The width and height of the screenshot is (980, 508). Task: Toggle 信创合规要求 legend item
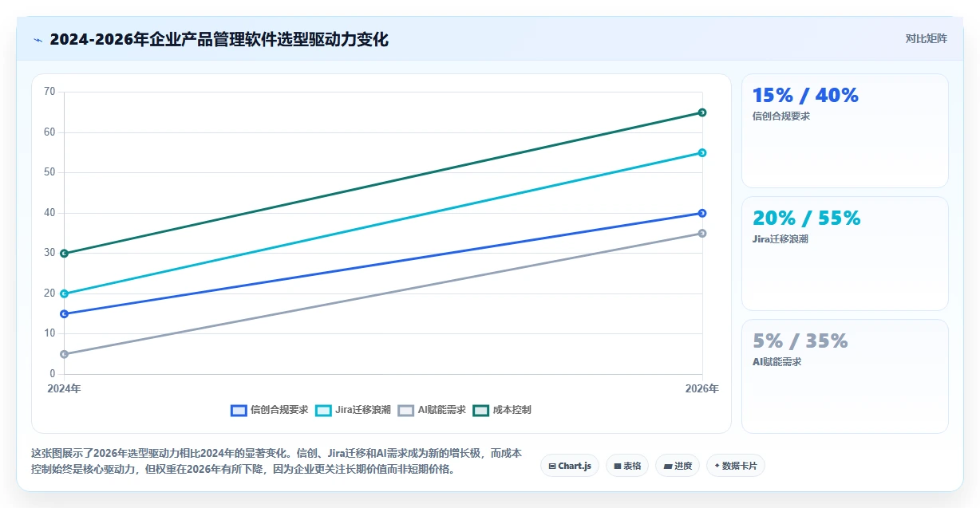[x=269, y=410]
